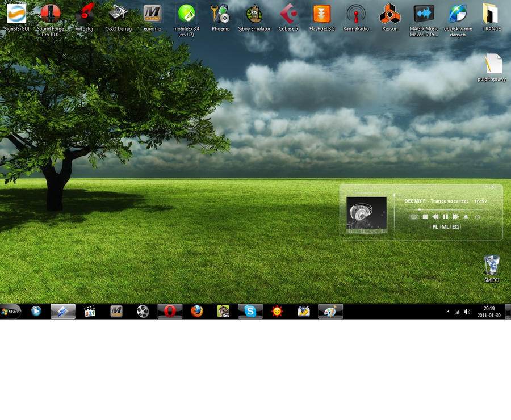Launch the Reason desktop shortcut
This screenshot has width=511, height=420.
point(389,18)
